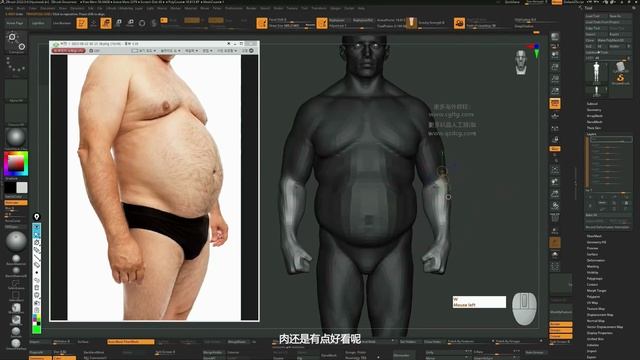Screen dimensions: 640x360
Task: Open the Material menu
Action: click(190, 8)
